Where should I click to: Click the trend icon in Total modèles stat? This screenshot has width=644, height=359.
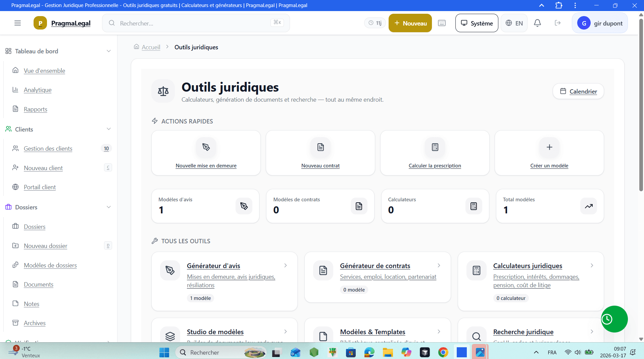tap(589, 206)
